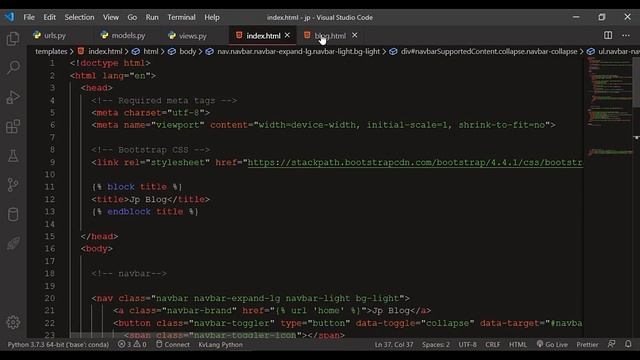Close the blog.html tab
This screenshot has width=640, height=360.
tap(355, 35)
